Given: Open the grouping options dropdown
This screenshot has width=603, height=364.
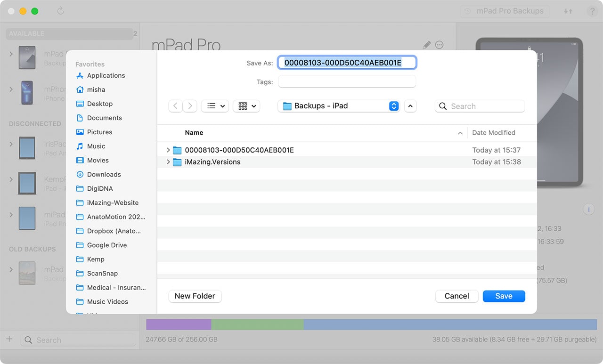Looking at the screenshot, I should [246, 106].
